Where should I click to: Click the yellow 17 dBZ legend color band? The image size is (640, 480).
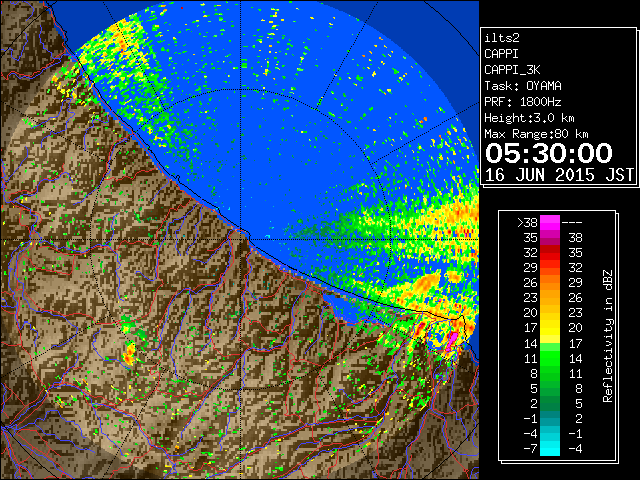[x=550, y=328]
